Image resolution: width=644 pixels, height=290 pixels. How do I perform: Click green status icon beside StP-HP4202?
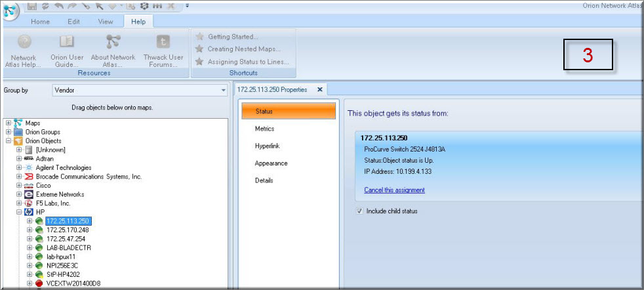(x=39, y=274)
